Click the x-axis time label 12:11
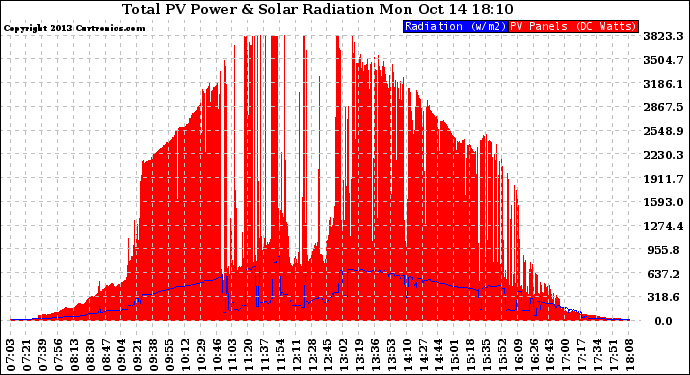 click(x=296, y=355)
